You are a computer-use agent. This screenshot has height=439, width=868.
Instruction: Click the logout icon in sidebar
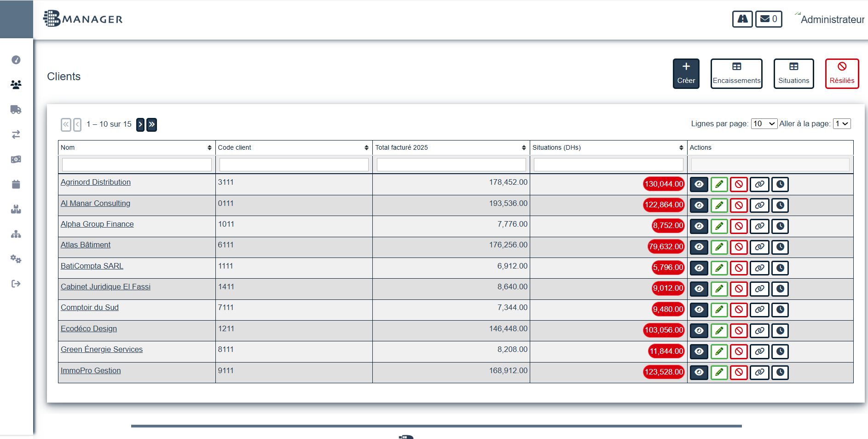[16, 284]
